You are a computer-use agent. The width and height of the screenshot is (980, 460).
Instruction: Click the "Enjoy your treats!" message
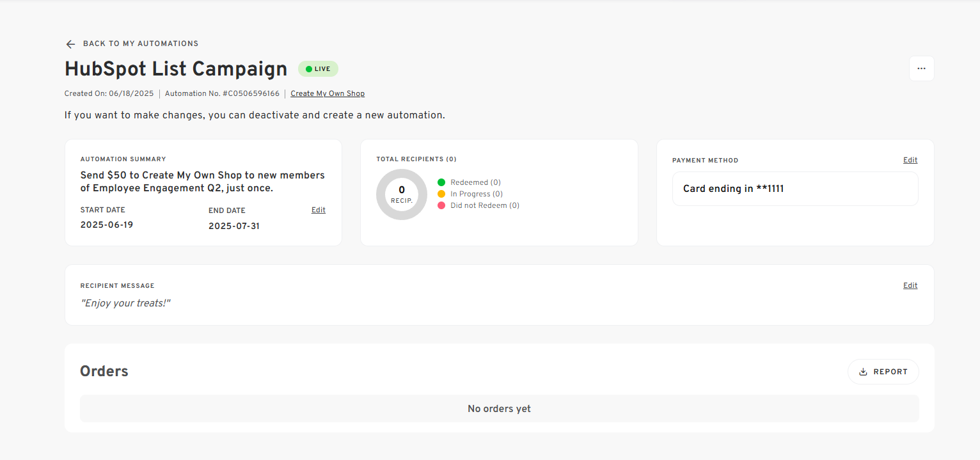(125, 303)
